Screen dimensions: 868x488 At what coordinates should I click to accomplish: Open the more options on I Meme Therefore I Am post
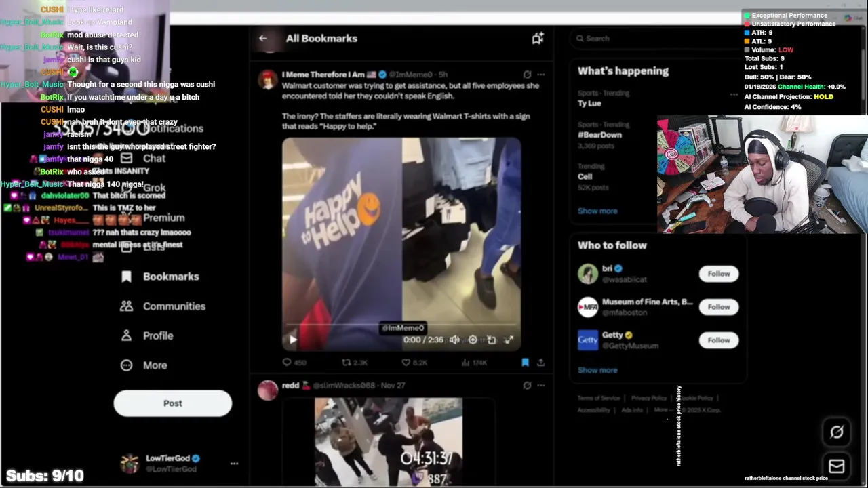541,75
